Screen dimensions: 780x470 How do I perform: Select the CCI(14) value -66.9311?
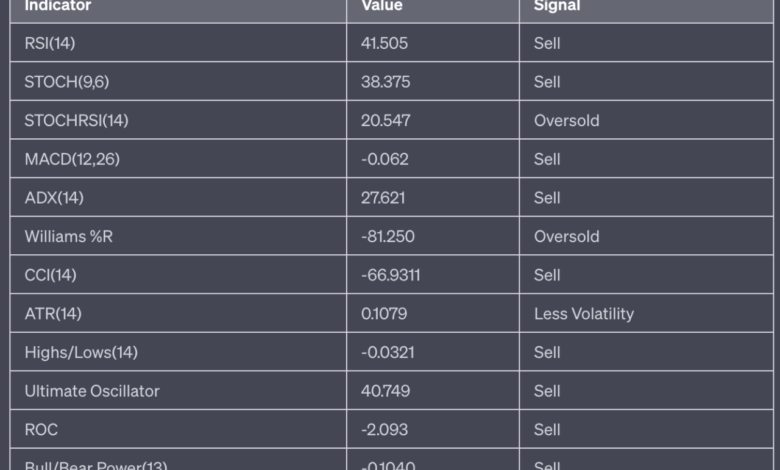[391, 275]
